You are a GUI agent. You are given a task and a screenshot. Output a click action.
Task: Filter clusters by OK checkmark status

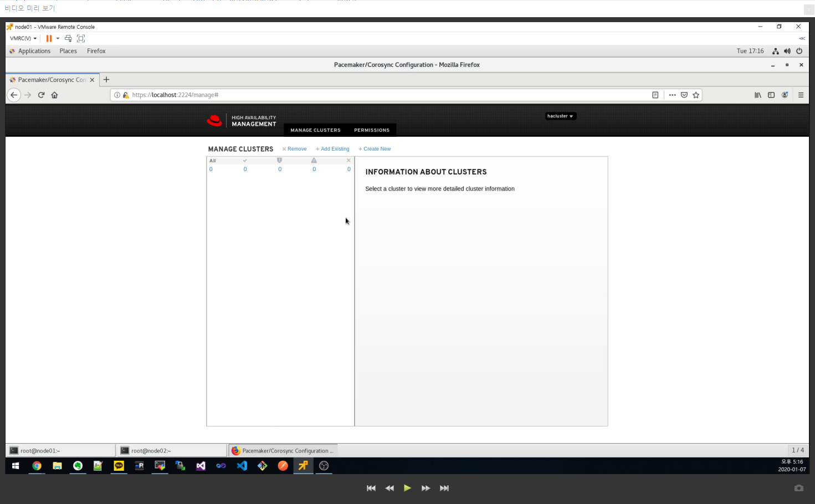point(245,161)
